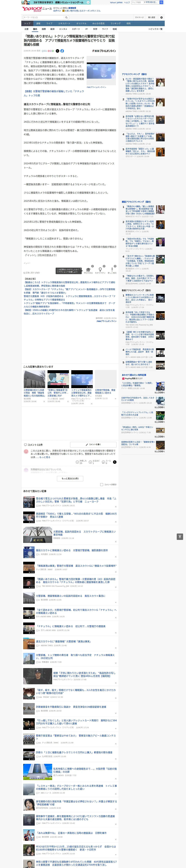Open related 【動画はこちら】トクリュウ情報漏洩 link

69,284
